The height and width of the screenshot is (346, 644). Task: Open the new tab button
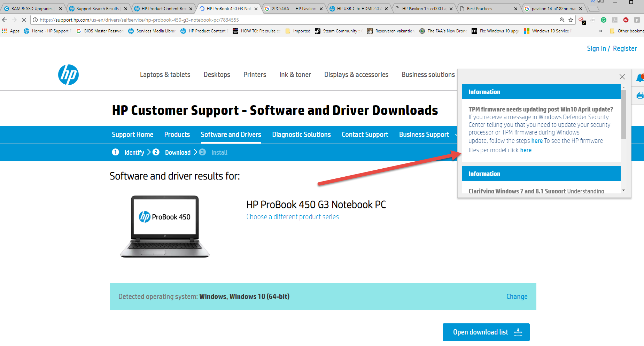tap(593, 9)
